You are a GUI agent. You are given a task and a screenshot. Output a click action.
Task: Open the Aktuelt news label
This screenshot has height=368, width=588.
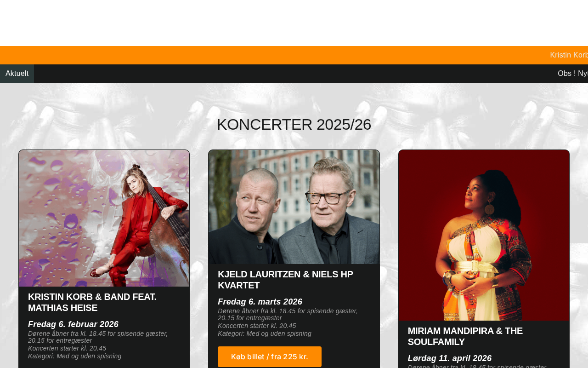pos(17,74)
